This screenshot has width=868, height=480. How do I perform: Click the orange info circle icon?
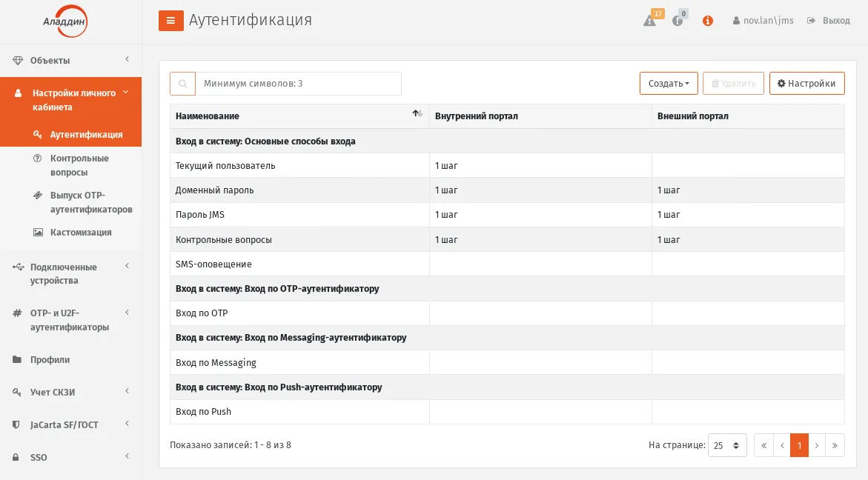(x=707, y=21)
